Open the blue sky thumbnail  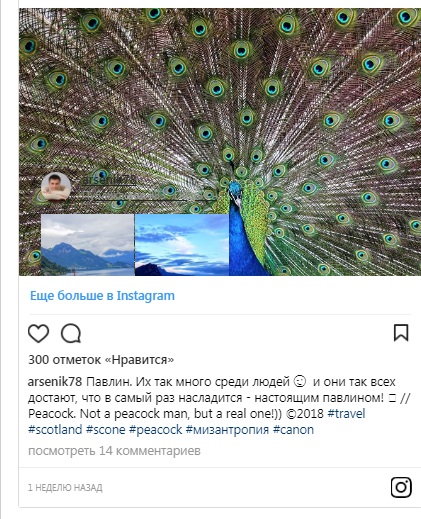tap(182, 245)
